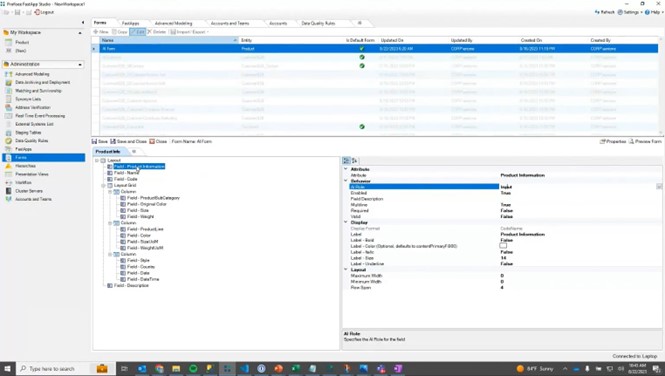Open Hierarchies in sidebar

[25, 166]
